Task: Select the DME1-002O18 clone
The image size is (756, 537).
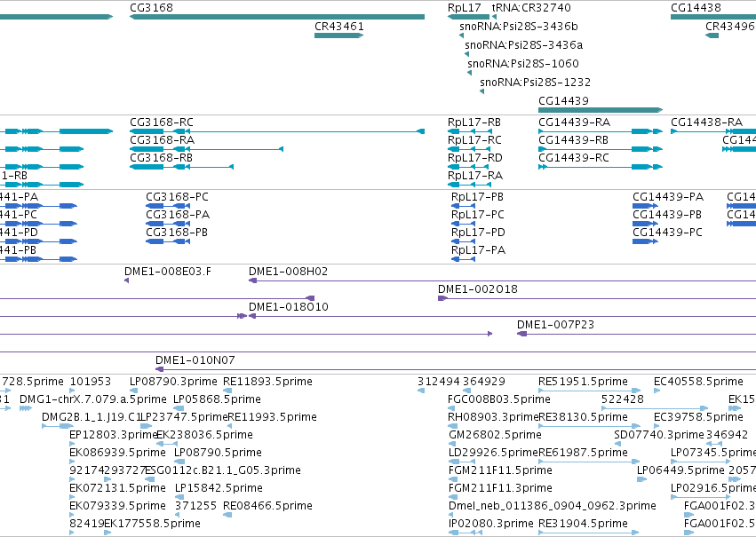Action: tap(597, 298)
